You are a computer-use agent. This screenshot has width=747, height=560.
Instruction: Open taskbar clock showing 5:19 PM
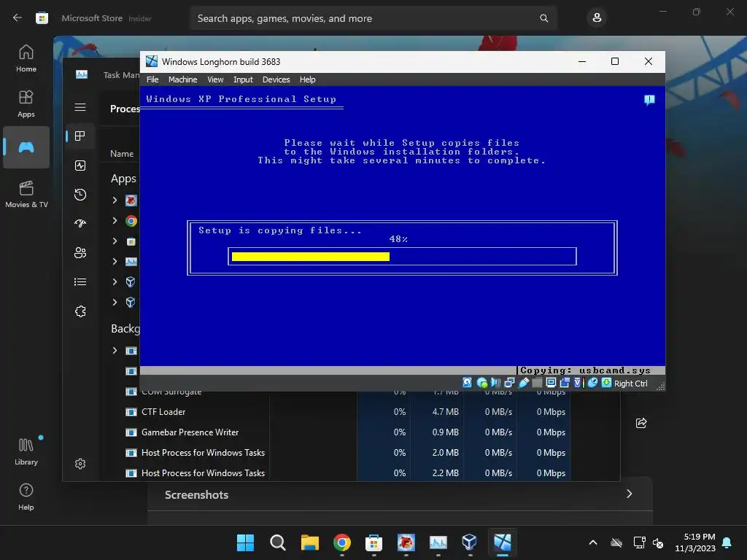695,542
